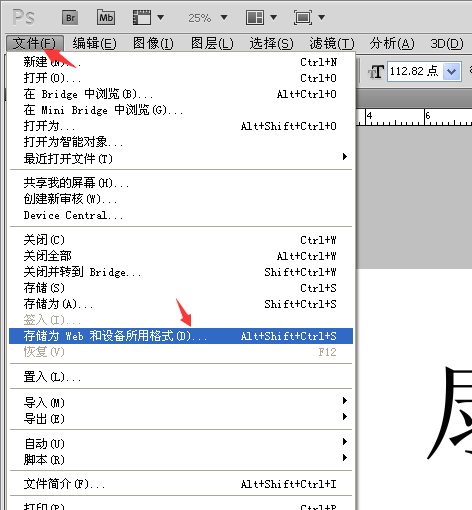Click the Photoshop Ps logo

pos(23,17)
